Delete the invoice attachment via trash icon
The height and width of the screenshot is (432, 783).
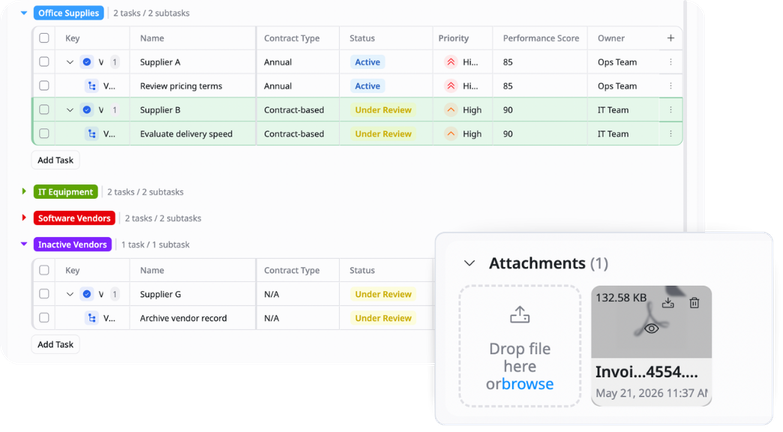[694, 303]
